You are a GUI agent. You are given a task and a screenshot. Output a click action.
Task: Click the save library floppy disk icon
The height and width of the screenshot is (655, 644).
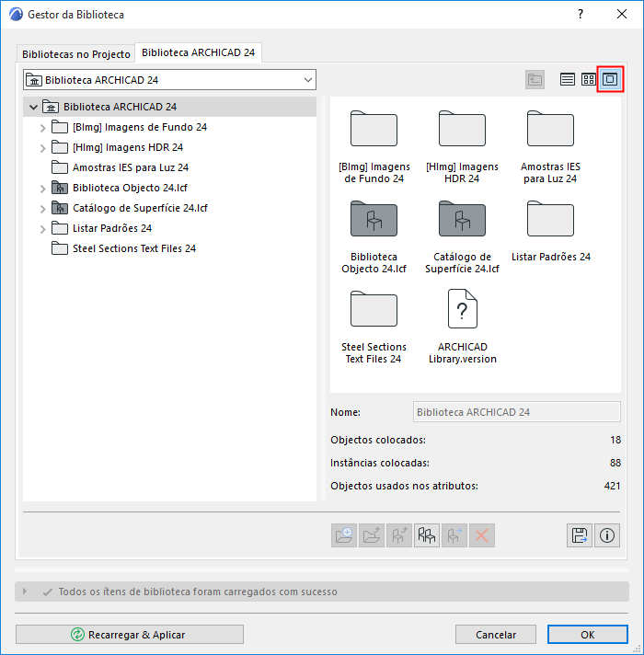[580, 535]
